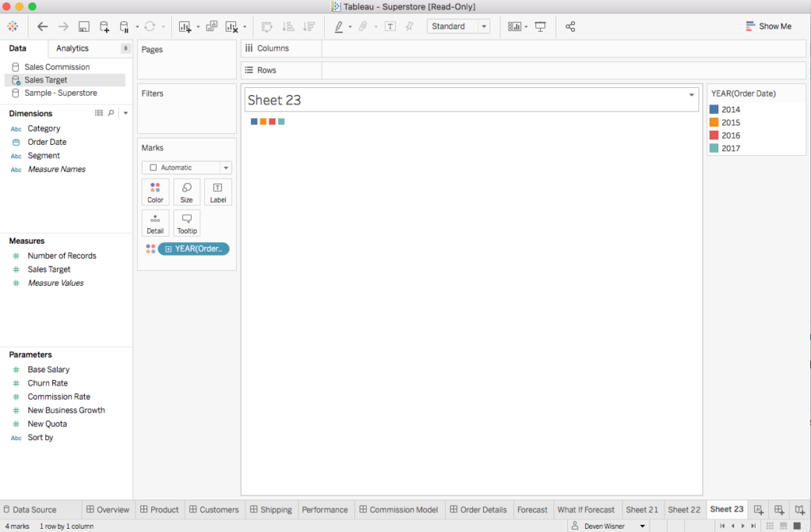Click the Redo forward arrow
This screenshot has width=811, height=532.
[x=63, y=26]
